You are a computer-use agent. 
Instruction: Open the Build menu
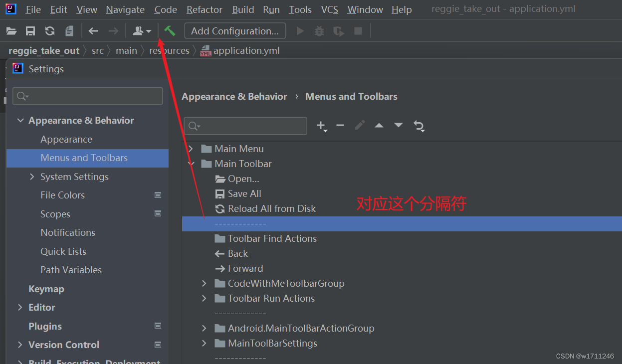pos(243,9)
